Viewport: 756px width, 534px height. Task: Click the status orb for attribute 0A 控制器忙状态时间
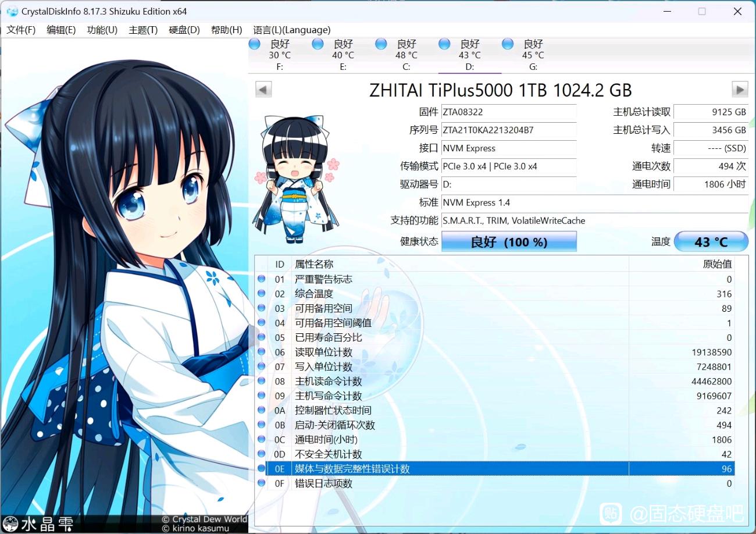262,410
